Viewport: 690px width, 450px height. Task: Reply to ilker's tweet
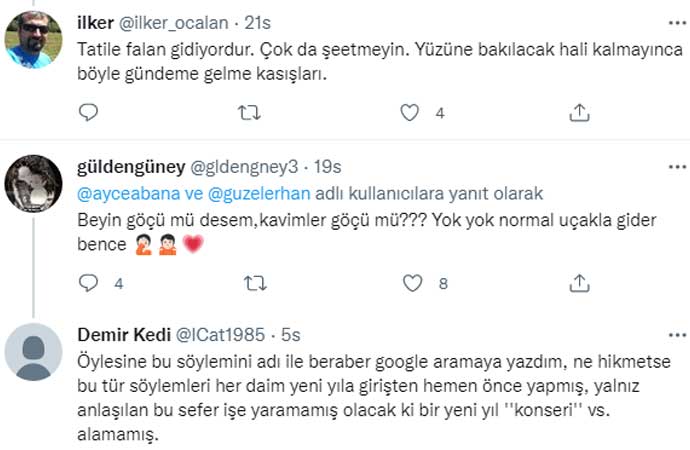pyautogui.click(x=88, y=114)
